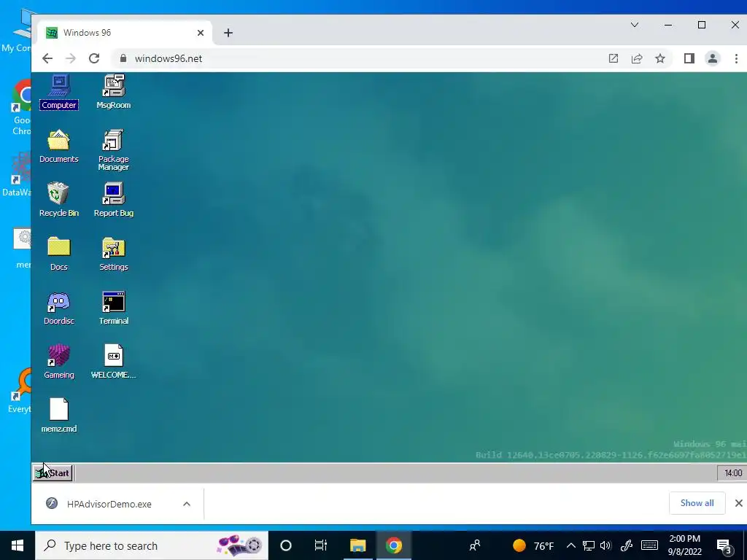Click the lock site info icon
The width and height of the screenshot is (747, 560).
tap(123, 58)
